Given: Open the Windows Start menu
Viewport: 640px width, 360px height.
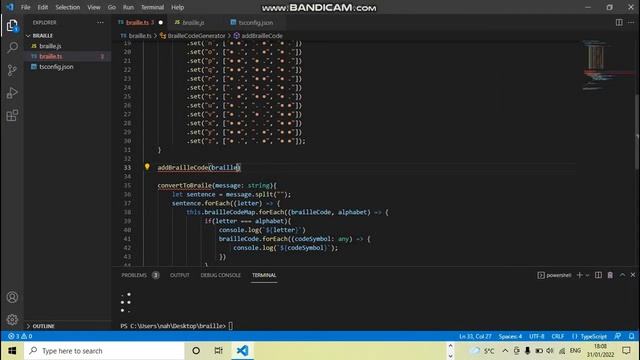Looking at the screenshot, I should 12,351.
